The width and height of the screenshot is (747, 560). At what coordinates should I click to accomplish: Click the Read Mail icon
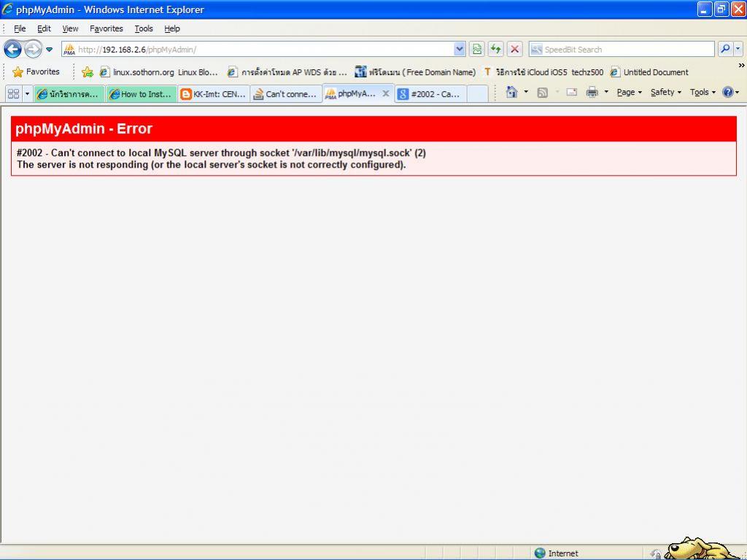(x=572, y=93)
